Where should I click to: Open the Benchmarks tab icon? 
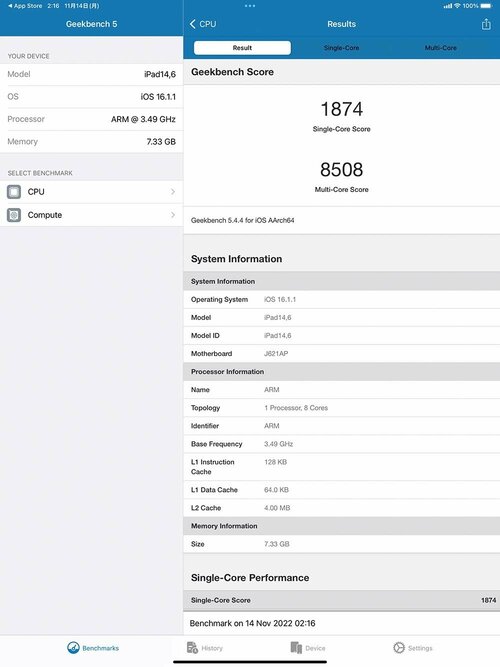pos(73,648)
